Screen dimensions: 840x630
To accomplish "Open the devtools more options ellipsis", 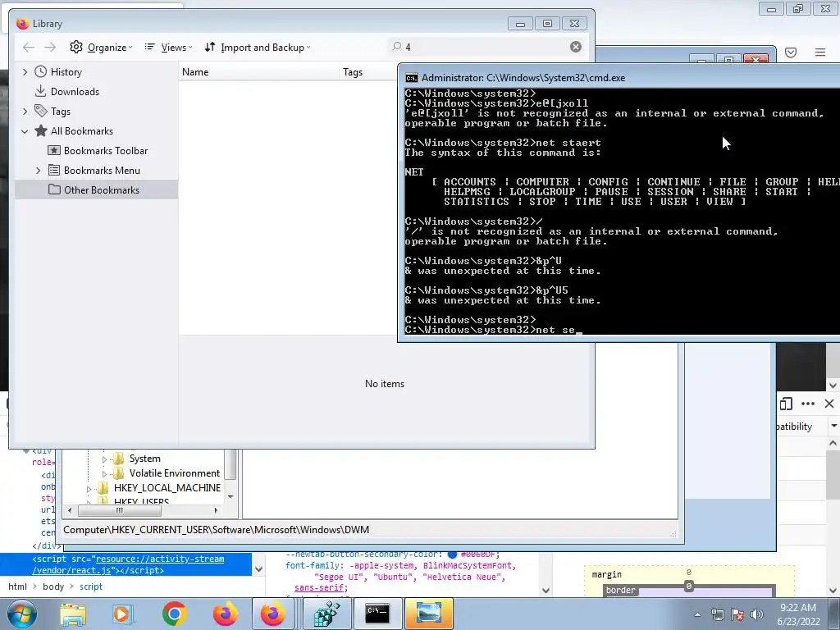I will coord(807,404).
